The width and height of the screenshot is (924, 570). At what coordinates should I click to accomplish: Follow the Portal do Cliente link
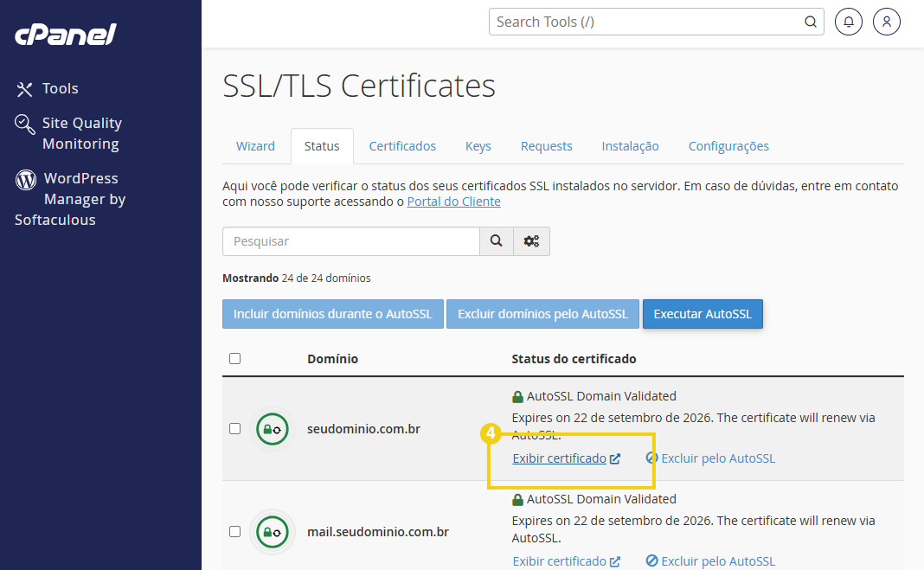tap(453, 202)
